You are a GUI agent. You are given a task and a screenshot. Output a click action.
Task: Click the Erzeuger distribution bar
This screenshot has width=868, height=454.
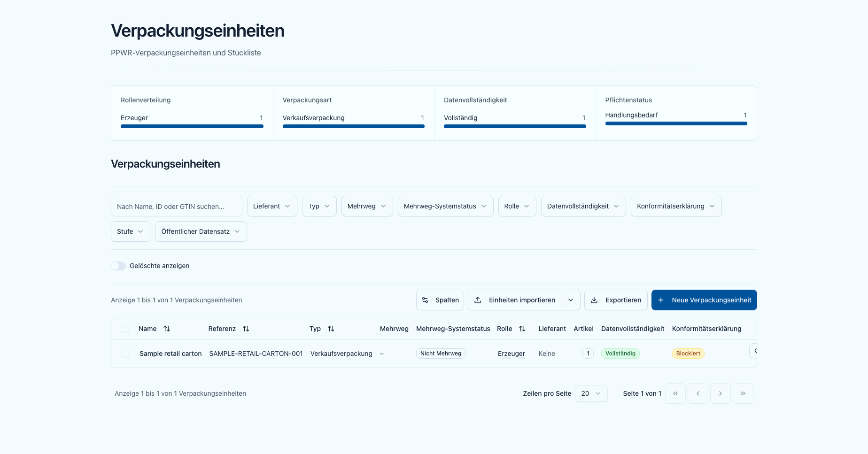click(192, 126)
